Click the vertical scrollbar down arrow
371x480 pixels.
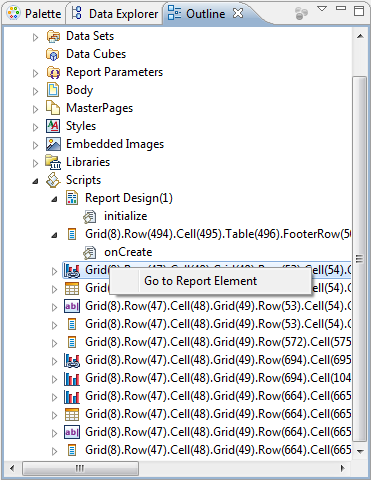[x=360, y=451]
